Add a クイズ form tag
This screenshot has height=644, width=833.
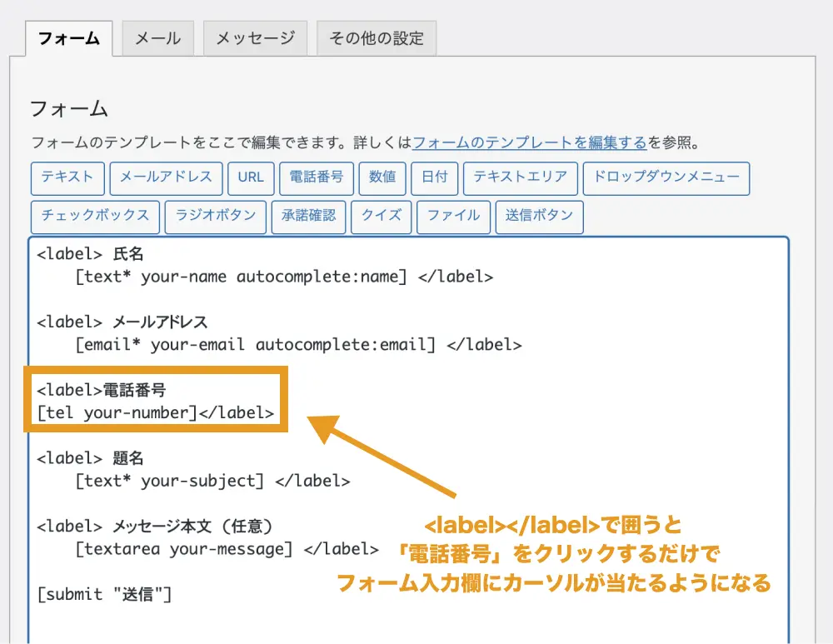381,216
